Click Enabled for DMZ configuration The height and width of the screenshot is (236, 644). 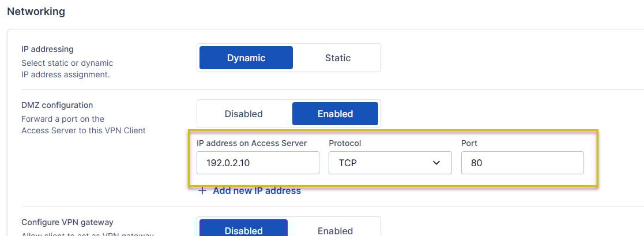pos(335,114)
